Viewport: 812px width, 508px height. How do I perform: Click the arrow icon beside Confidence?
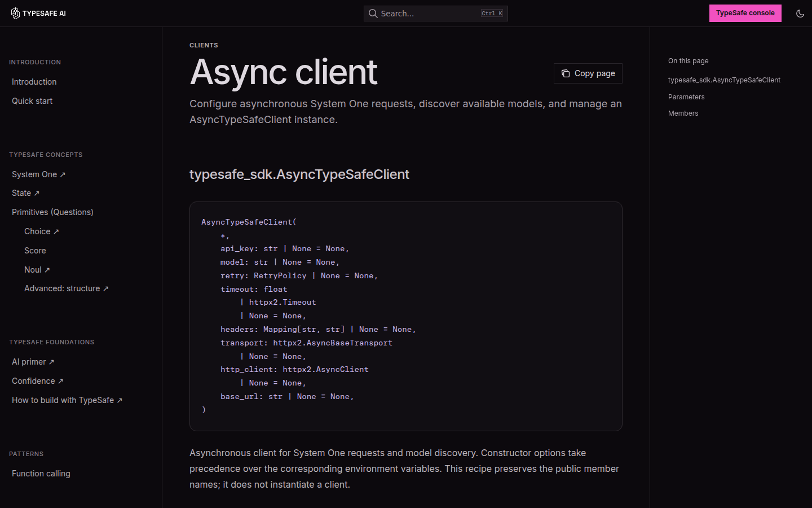pyautogui.click(x=60, y=382)
